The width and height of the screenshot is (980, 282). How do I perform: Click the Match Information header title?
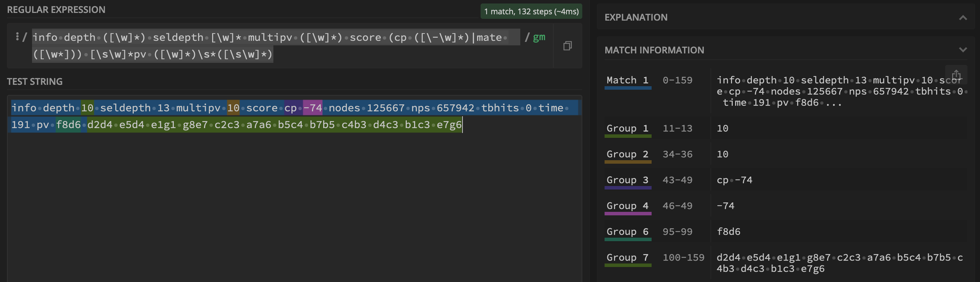point(654,50)
